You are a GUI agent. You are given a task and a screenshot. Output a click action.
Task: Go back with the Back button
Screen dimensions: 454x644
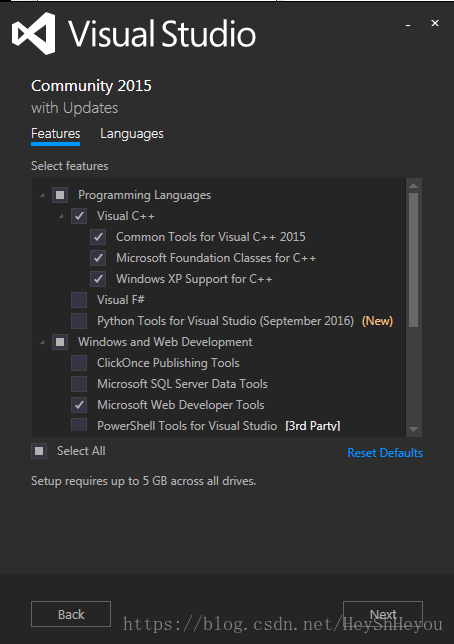click(x=71, y=614)
